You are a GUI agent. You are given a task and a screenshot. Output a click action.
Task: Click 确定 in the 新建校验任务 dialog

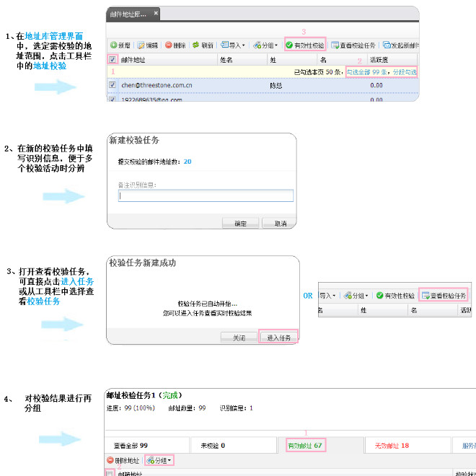240,224
